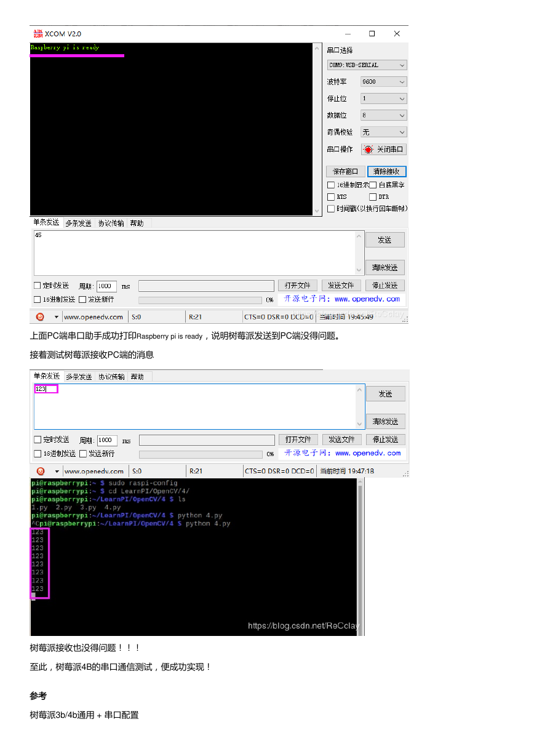Click the scroll up arrow of the 45 send box
This screenshot has width=534, height=756.
click(359, 236)
